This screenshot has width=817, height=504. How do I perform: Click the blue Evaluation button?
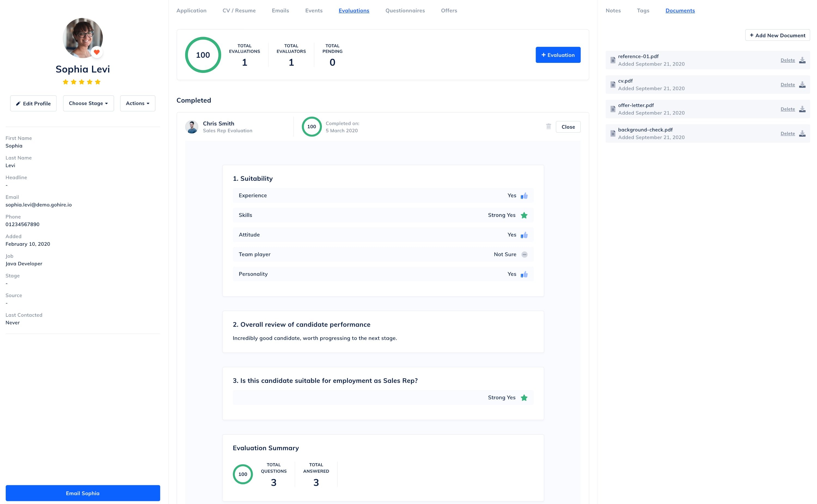557,55
